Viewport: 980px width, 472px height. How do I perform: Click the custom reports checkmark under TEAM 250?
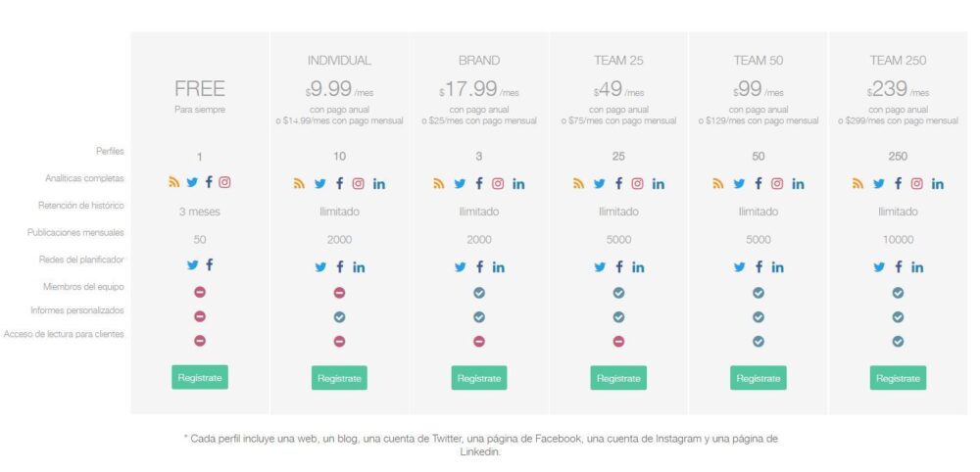[x=898, y=317]
